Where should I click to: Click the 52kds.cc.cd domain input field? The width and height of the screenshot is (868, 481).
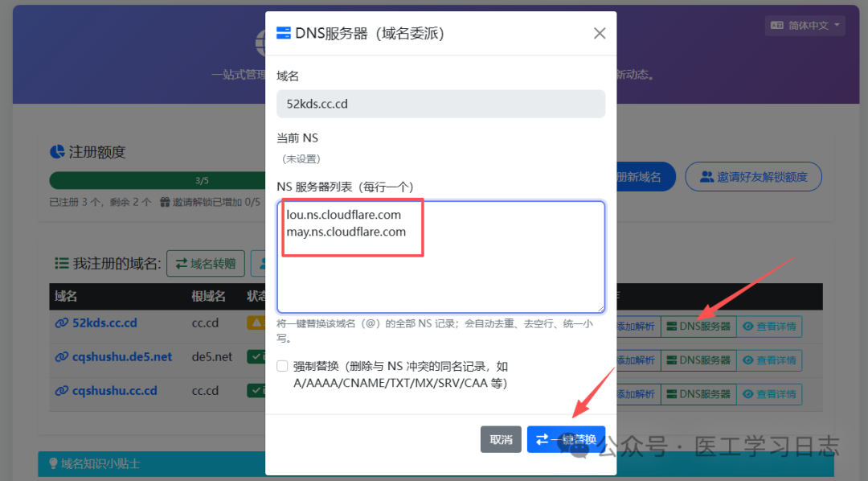click(x=440, y=104)
